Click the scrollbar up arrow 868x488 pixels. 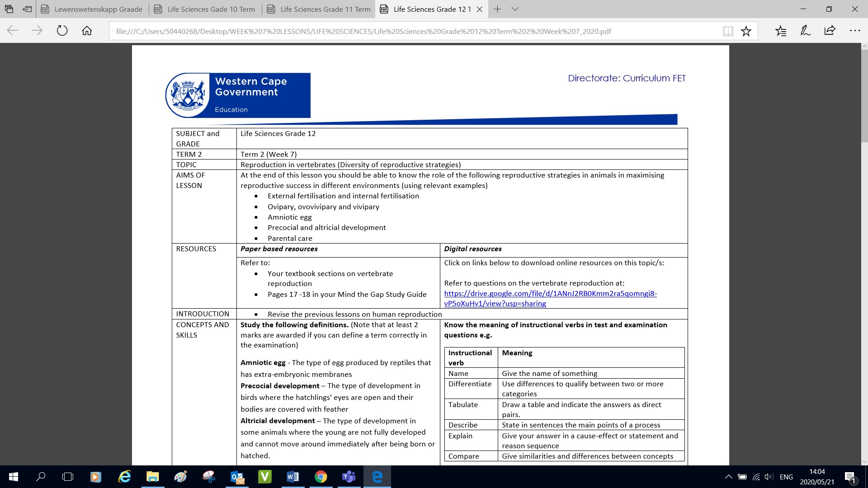864,47
